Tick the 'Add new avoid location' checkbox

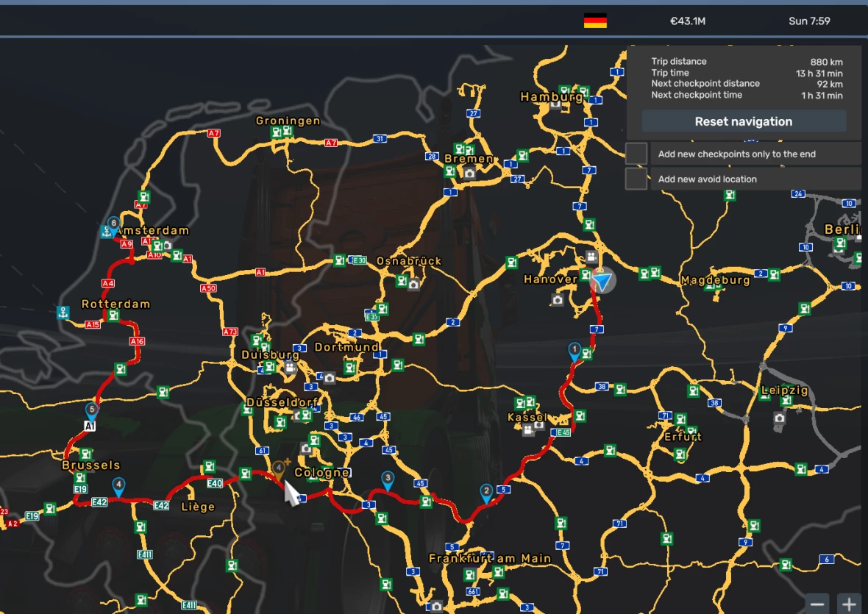click(x=636, y=179)
